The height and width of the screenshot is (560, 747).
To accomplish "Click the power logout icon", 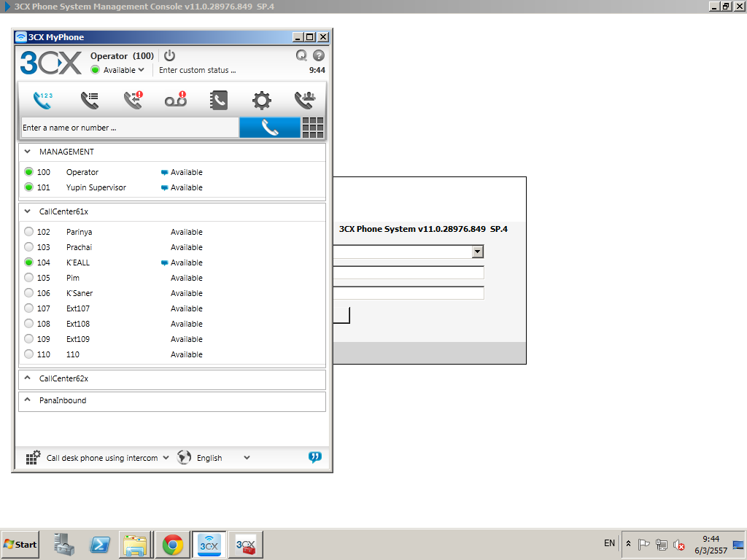I will (169, 55).
